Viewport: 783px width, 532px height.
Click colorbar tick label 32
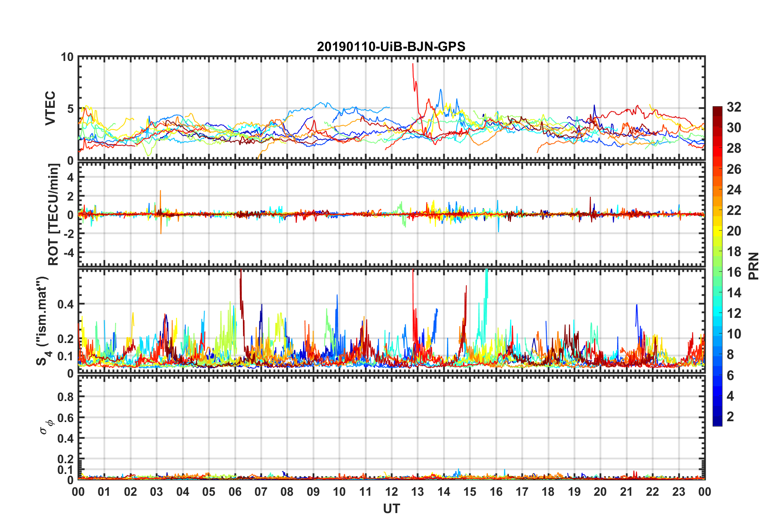(734, 107)
